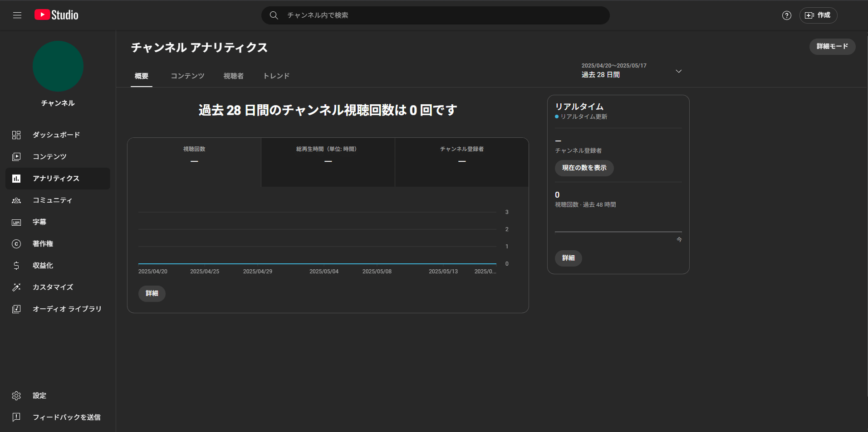Switch to the 視聴者 tab
The height and width of the screenshot is (432, 868).
[x=233, y=76]
